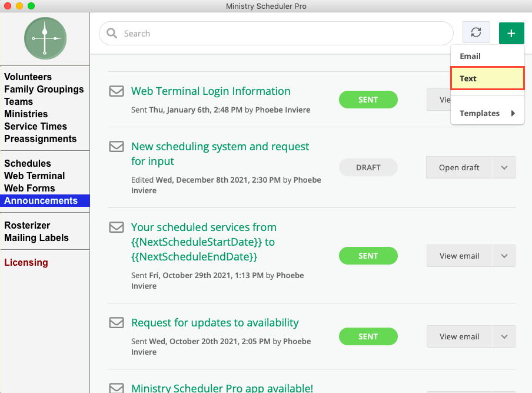Choose Text from the new announcement menu
The image size is (532, 393).
[x=487, y=78]
